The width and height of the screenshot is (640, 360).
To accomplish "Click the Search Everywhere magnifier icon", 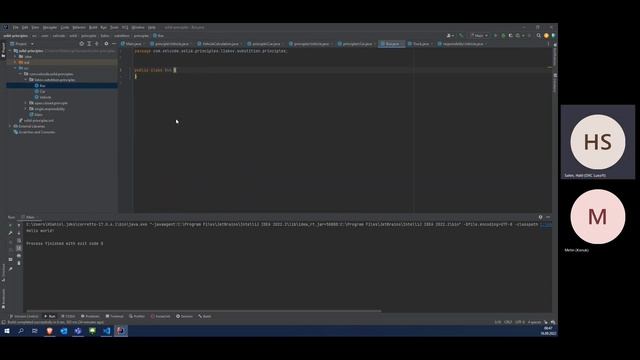I will click(539, 36).
